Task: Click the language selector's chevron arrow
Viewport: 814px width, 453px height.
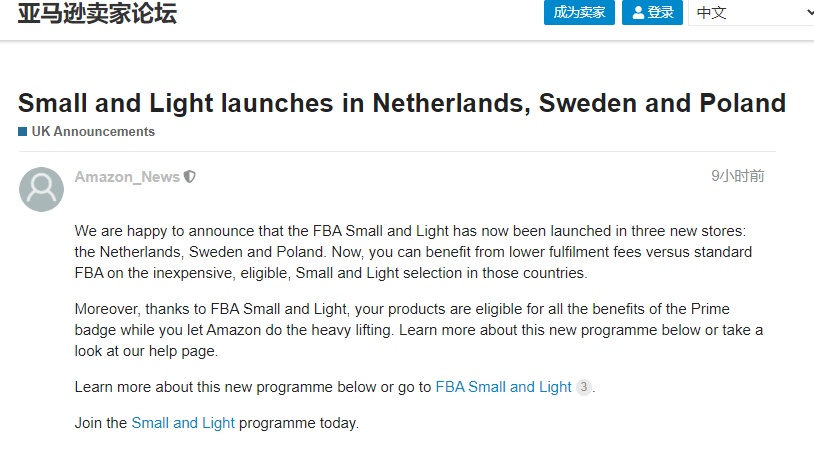Action: point(808,13)
